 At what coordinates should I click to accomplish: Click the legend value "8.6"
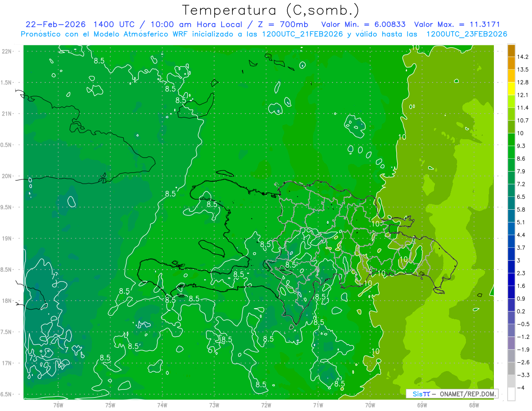pyautogui.click(x=521, y=159)
